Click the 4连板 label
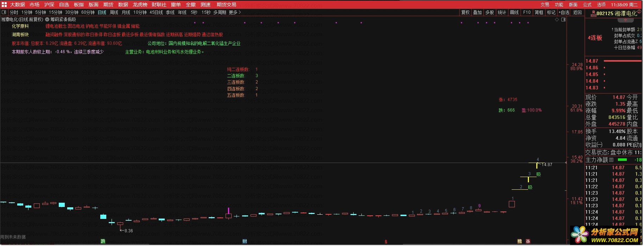 pyautogui.click(x=595, y=38)
